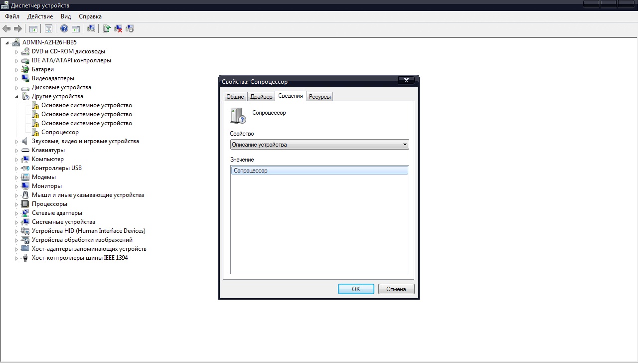Viewport: 644px width, 363px height.
Task: Expand the Видеоадаптеры node
Action: click(x=16, y=79)
